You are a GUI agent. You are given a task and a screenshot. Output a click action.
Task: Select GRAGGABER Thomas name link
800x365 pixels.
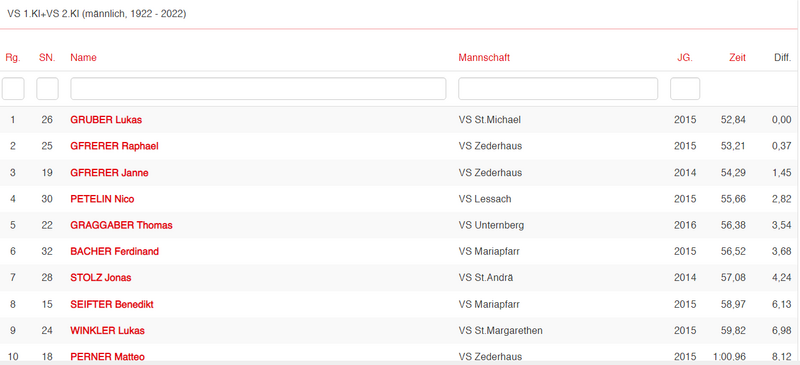coord(121,225)
